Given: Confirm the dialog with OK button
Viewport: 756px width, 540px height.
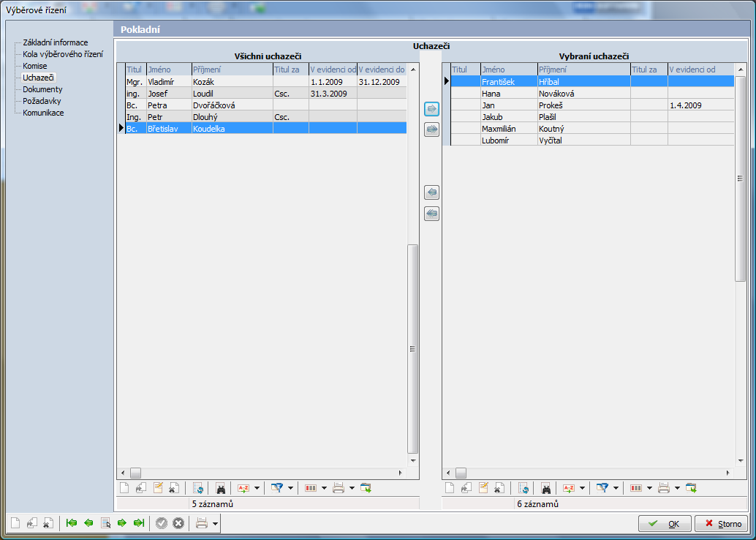Looking at the screenshot, I should (x=665, y=524).
